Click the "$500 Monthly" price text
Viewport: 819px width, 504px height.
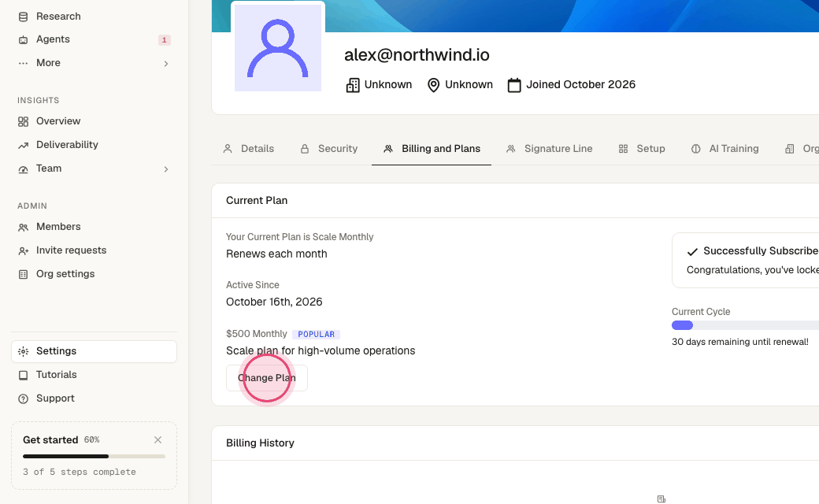point(257,334)
